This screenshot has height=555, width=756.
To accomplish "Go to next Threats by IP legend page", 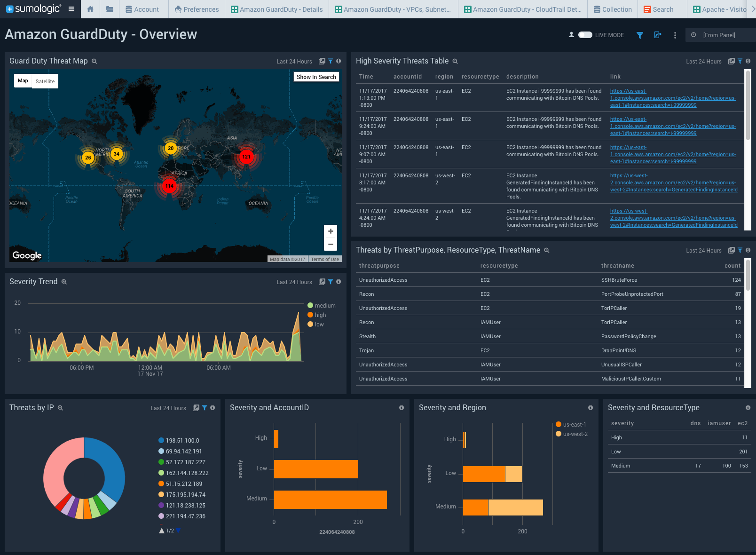I will point(178,531).
